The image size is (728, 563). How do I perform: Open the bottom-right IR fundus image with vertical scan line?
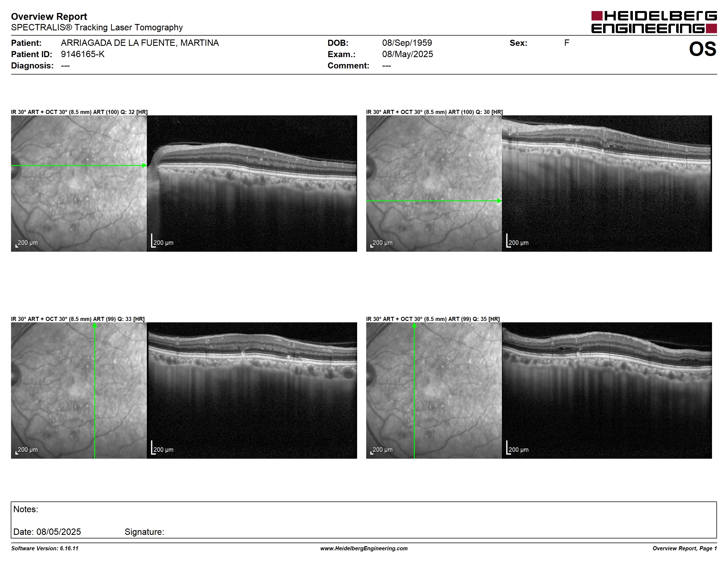pyautogui.click(x=434, y=390)
